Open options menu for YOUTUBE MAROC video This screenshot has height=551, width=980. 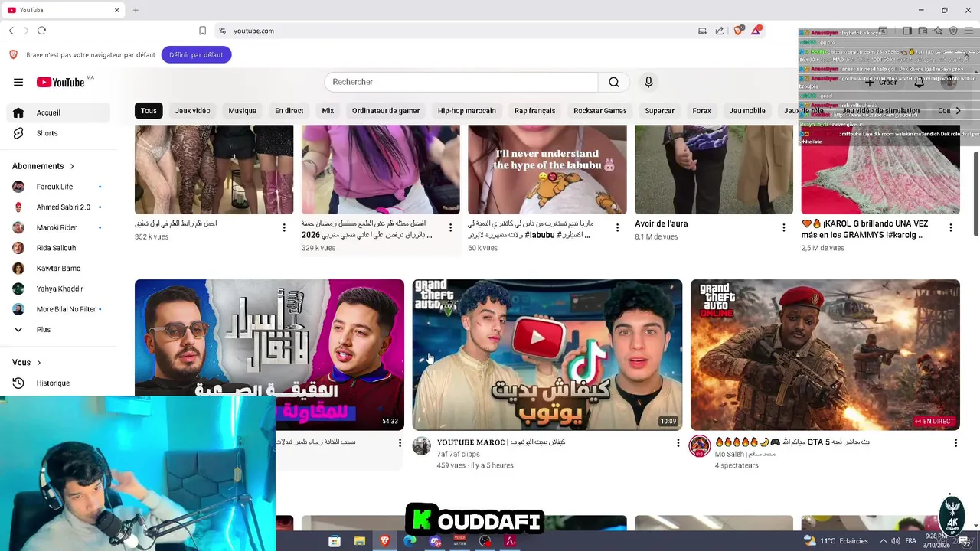click(x=678, y=442)
